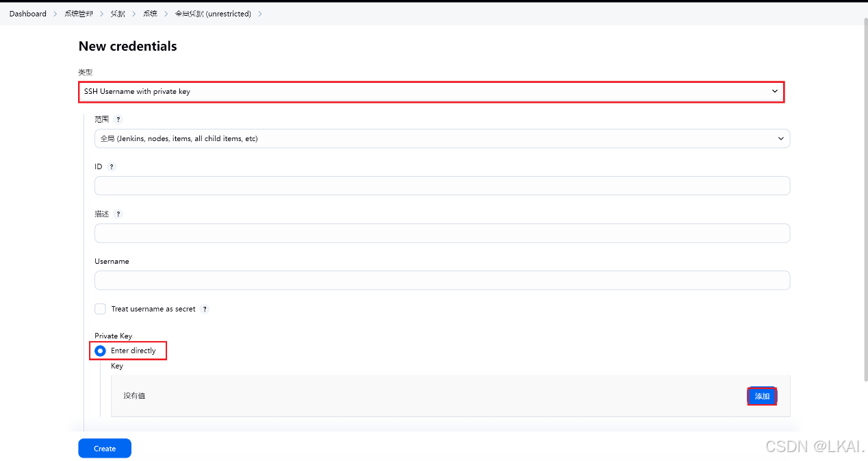Click the ID help question mark icon
The width and height of the screenshot is (868, 461).
[112, 166]
